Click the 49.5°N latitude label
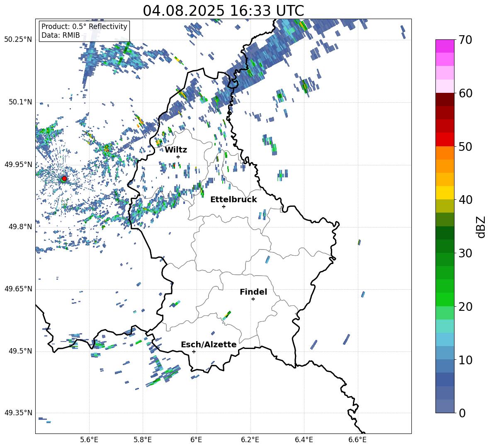 pyautogui.click(x=20, y=351)
